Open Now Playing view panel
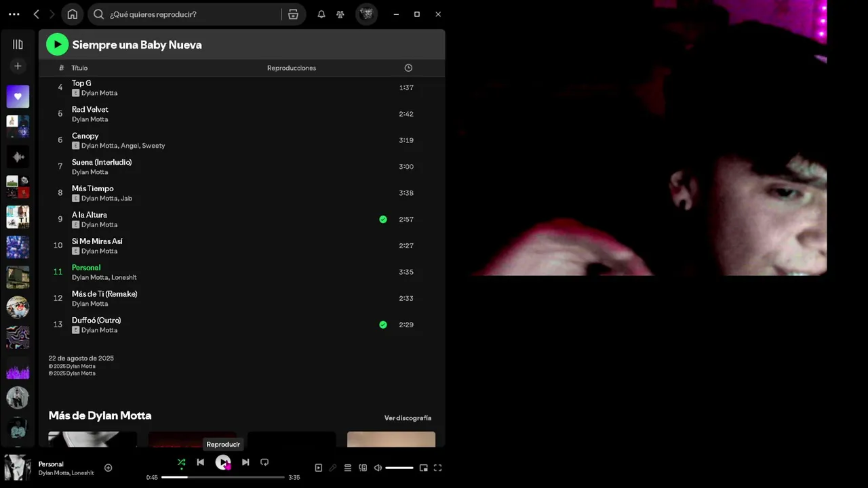Viewport: 868px width, 488px height. [318, 468]
